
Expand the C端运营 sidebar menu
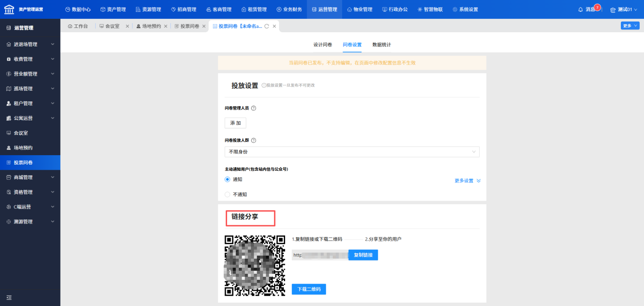30,207
